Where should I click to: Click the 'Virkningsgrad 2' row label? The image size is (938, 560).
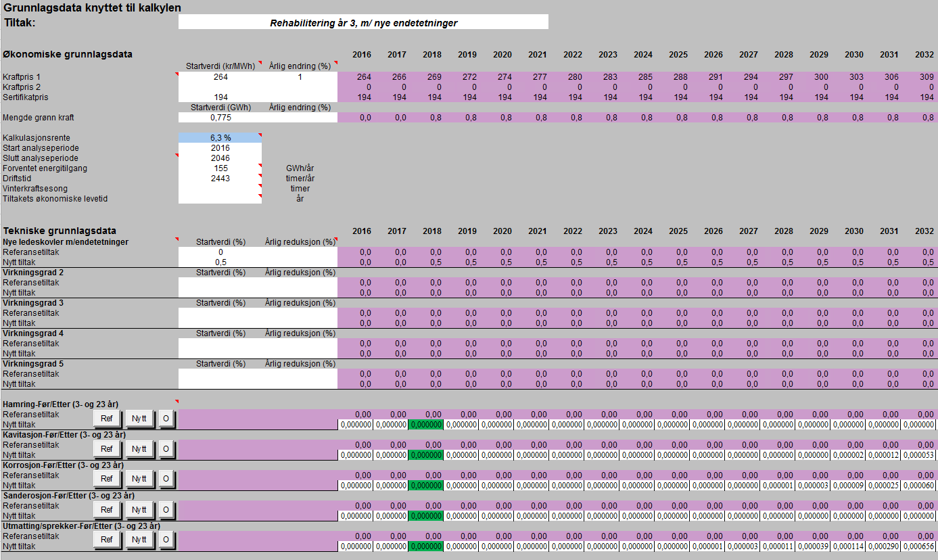(33, 272)
